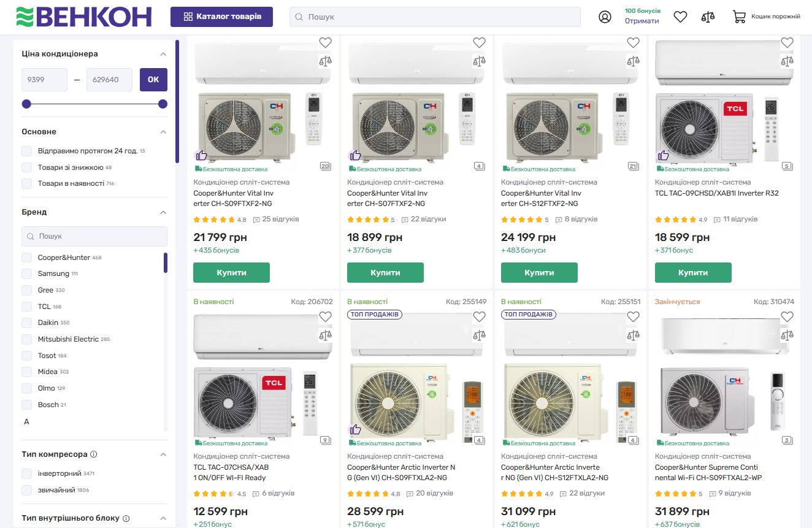Compare the TCL TAC-09CHSD/XAB1I conditioner
Viewport: 812px width, 528px height.
tap(787, 61)
